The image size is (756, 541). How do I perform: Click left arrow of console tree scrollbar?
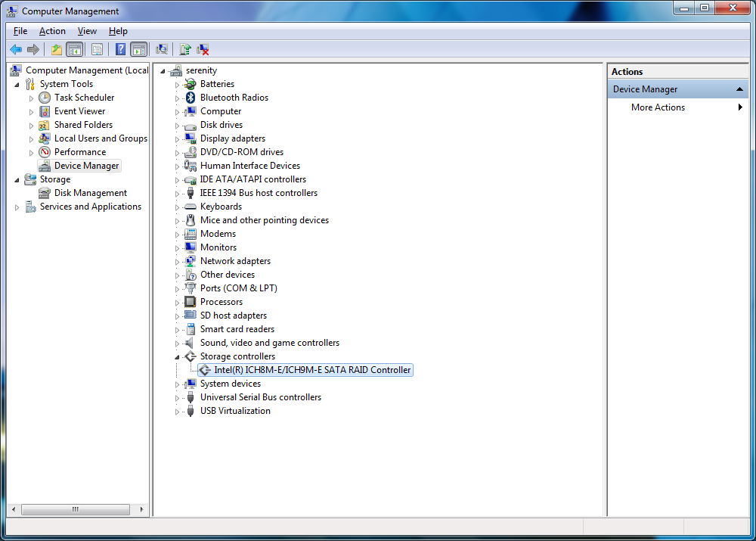point(14,510)
